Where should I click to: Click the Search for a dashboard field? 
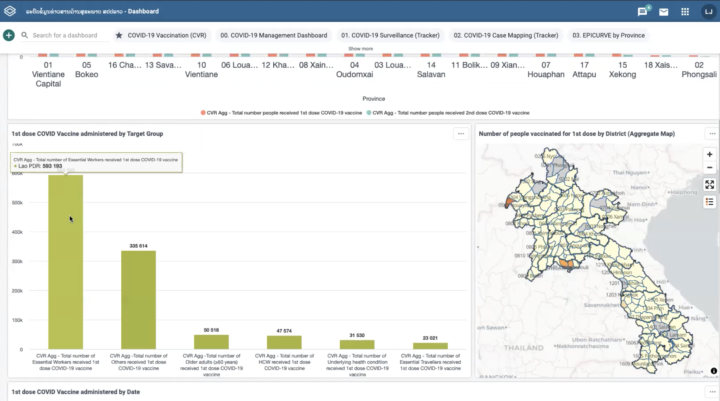click(x=65, y=35)
